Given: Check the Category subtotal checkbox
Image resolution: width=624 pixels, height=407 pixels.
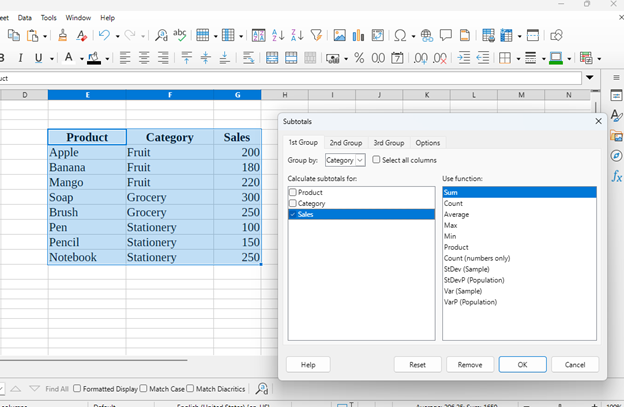Looking at the screenshot, I should [x=293, y=203].
